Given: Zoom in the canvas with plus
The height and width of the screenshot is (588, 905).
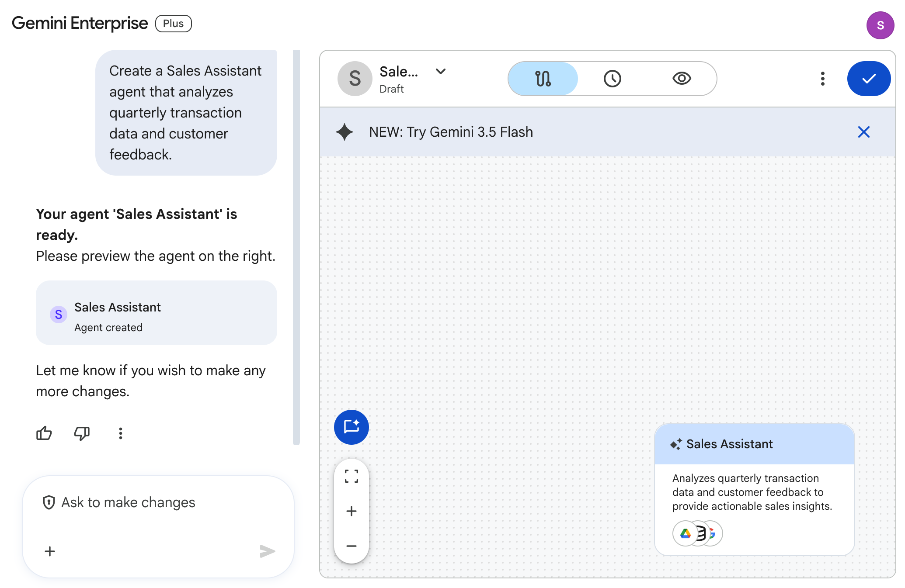Looking at the screenshot, I should 352,511.
